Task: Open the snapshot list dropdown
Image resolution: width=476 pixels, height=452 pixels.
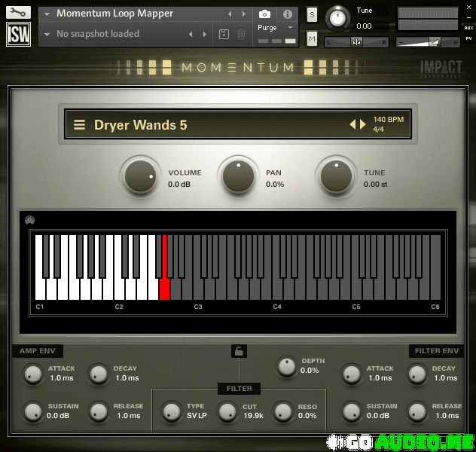Action: point(48,34)
